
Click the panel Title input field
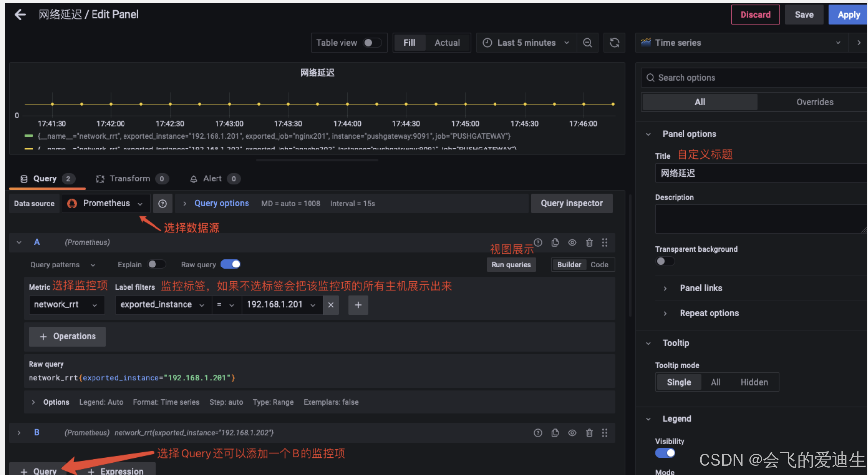(x=761, y=173)
